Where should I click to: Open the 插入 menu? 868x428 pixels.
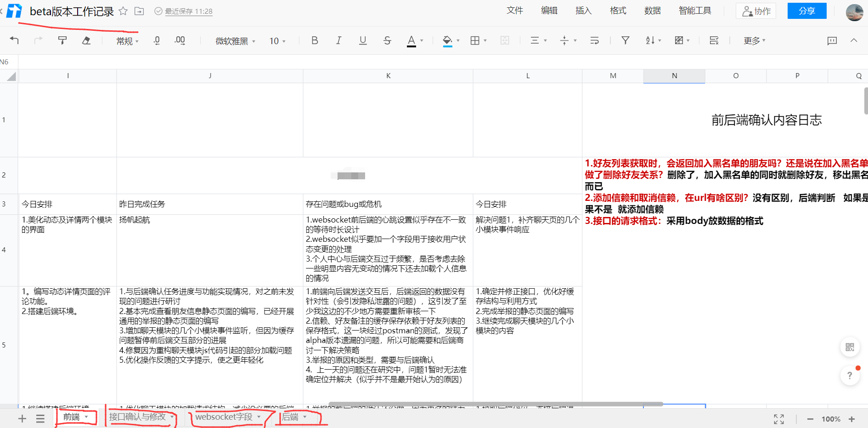(584, 11)
